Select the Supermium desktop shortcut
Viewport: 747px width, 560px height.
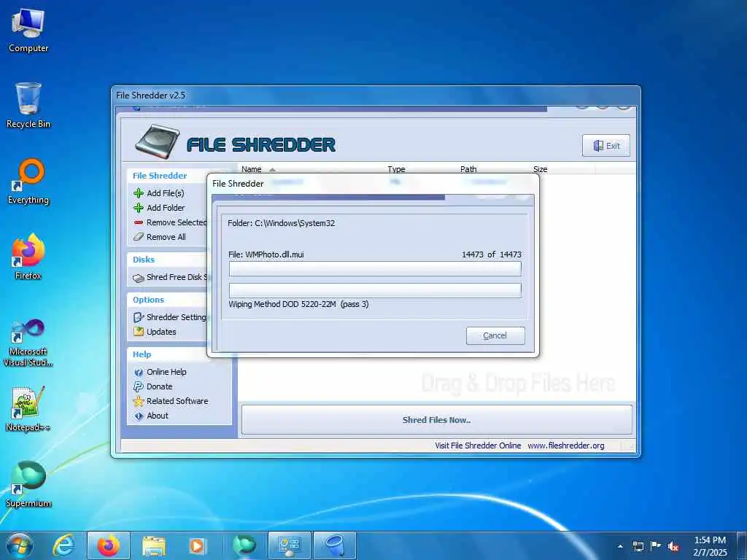pos(28,484)
